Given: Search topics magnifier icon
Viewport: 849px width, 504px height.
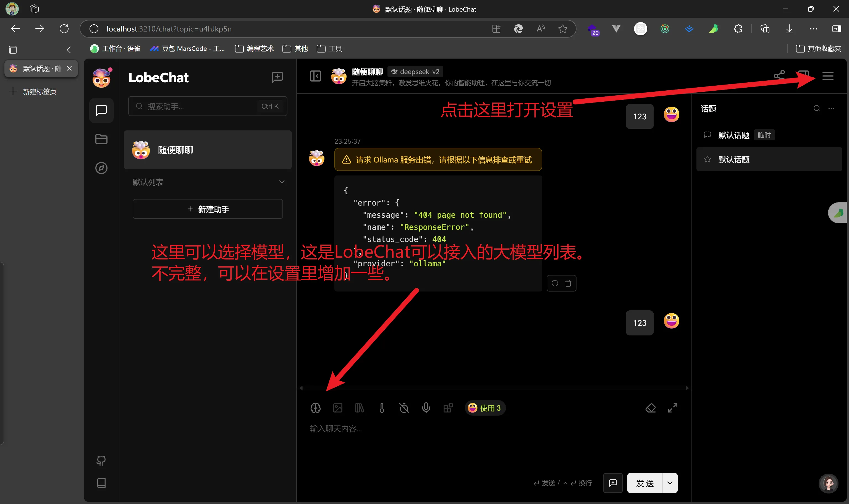Looking at the screenshot, I should click(x=817, y=108).
